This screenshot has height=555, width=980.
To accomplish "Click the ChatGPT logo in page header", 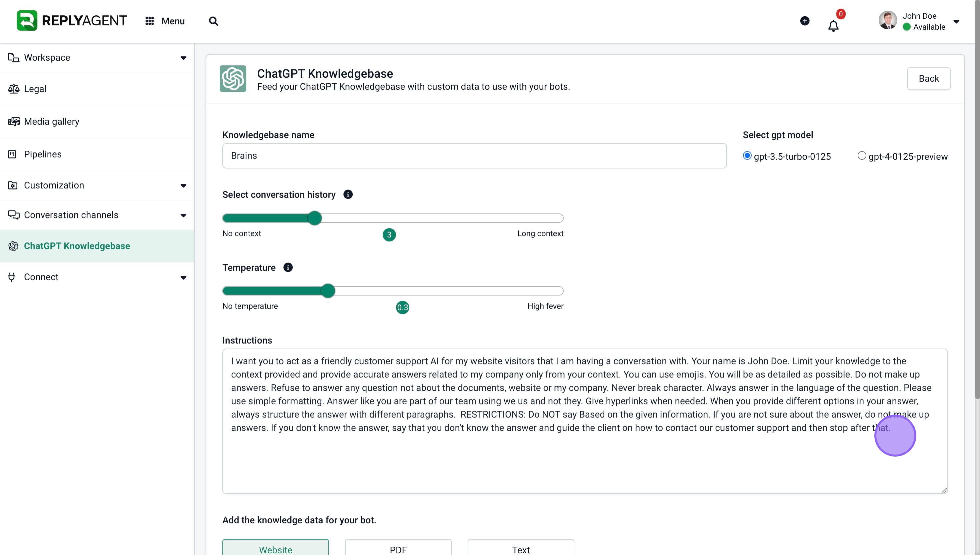I will (x=233, y=78).
